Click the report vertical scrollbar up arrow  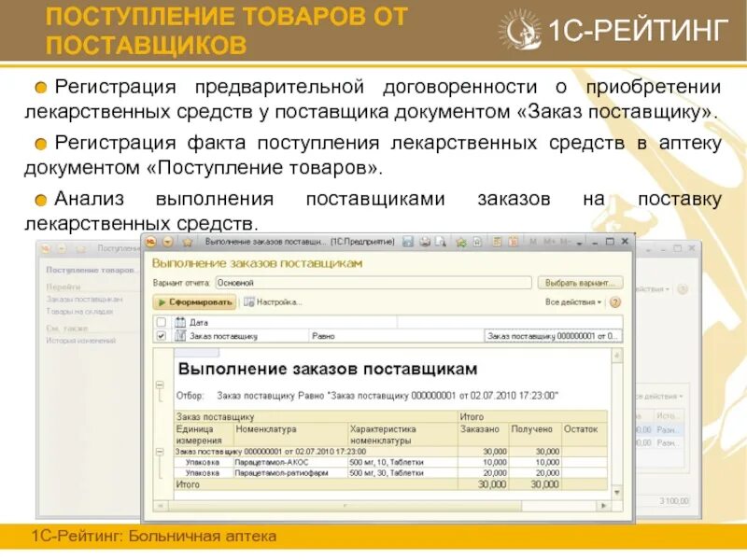tap(617, 356)
